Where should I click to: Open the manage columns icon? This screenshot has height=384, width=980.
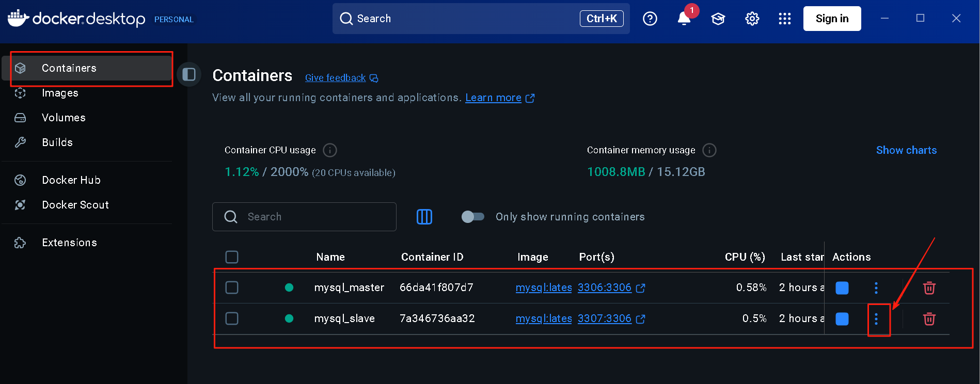tap(424, 217)
